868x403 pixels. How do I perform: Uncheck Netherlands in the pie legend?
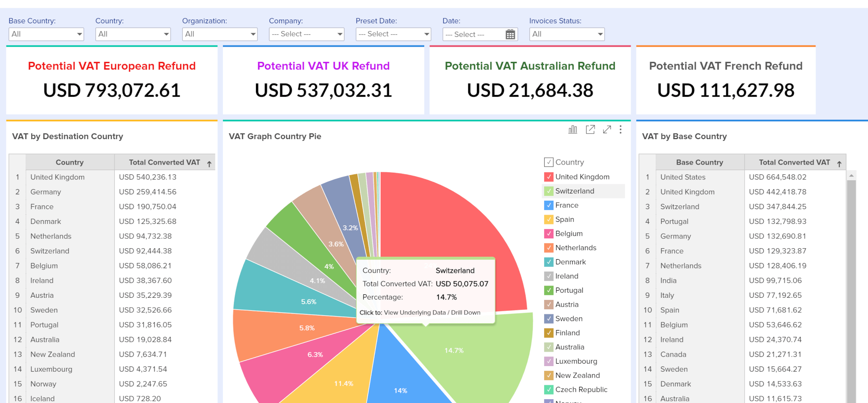[x=548, y=247]
